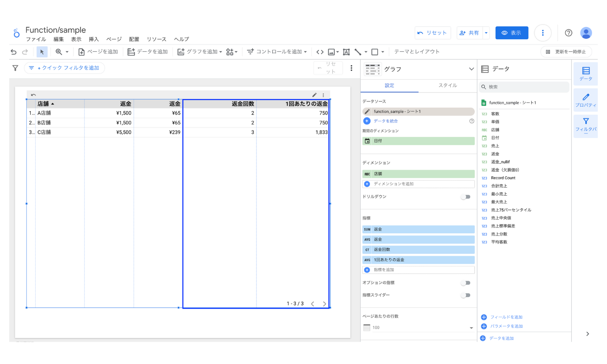
Task: Enable the 指標スライダー toggle
Action: point(466,295)
